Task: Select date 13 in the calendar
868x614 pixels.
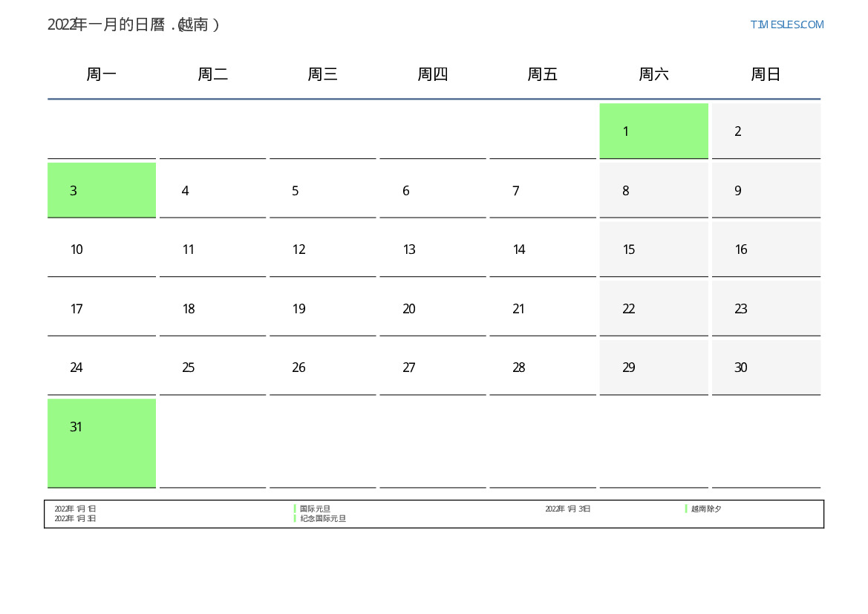Action: (433, 249)
